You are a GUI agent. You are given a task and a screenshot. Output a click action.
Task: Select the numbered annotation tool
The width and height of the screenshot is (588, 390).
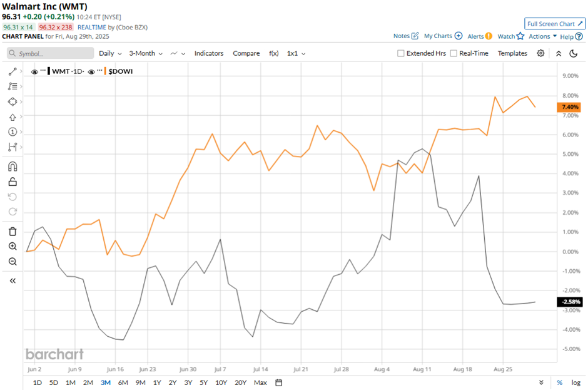(x=13, y=131)
